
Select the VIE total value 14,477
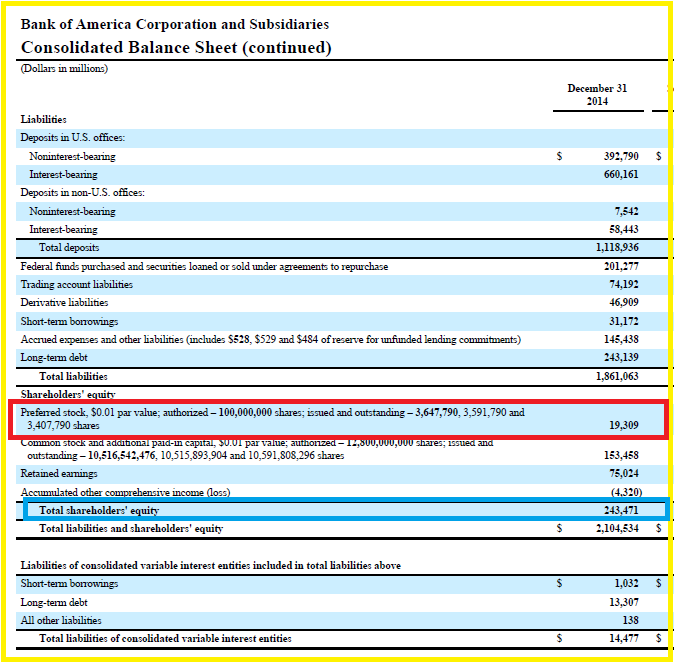(624, 638)
